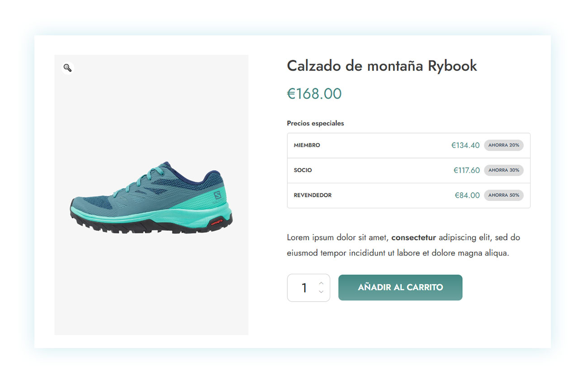This screenshot has height=387, width=588.
Task: Click the Ahorra 30% badge
Action: (503, 170)
